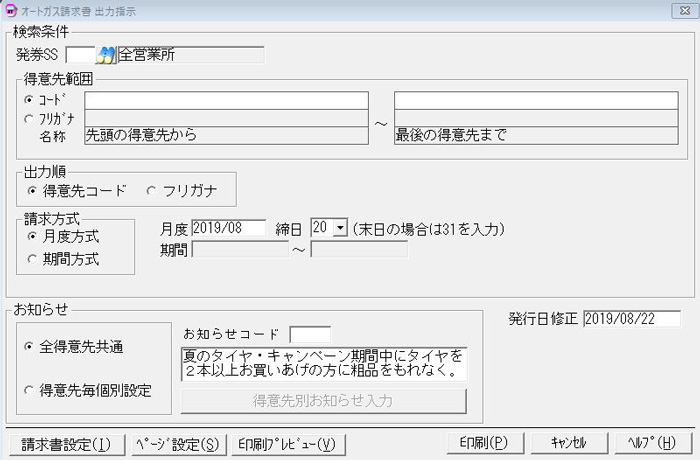Viewport: 700px width, 460px height.
Task: Choose フリガナ output order option
Action: click(152, 189)
